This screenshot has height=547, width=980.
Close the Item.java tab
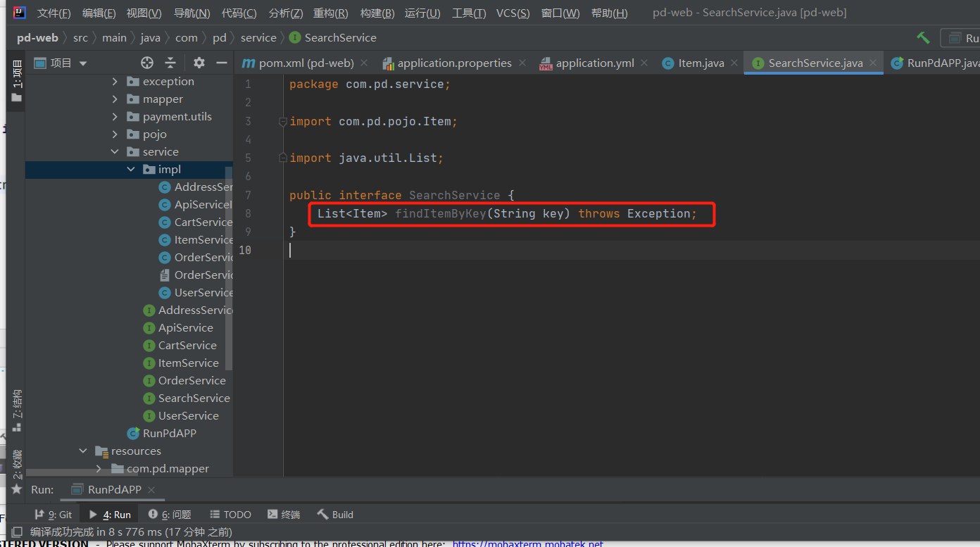[x=734, y=63]
